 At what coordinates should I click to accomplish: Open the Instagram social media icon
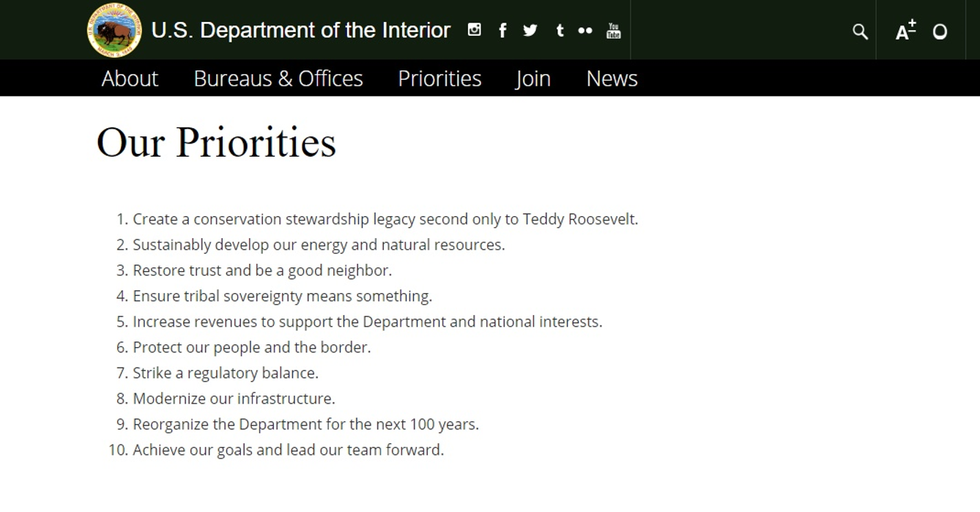475,30
